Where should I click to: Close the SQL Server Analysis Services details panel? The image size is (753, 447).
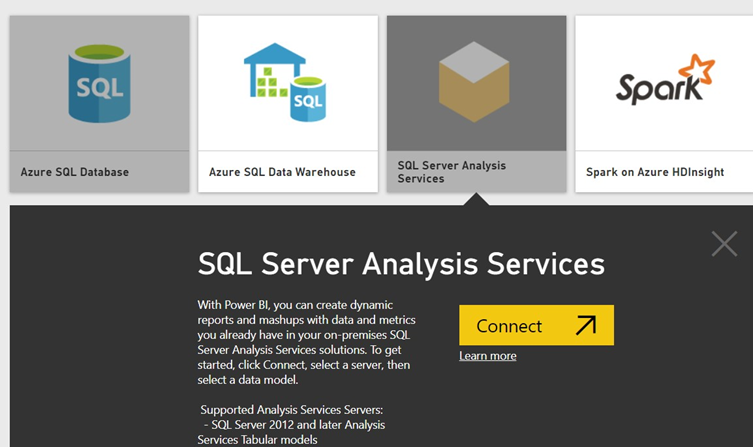[x=724, y=244]
